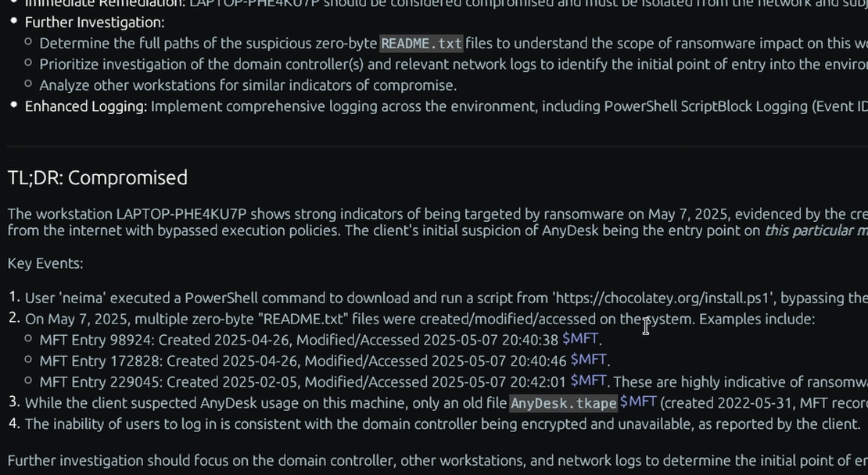Click the 'Further Investigation:' bullet text
This screenshot has height=475, width=868.
coord(95,22)
